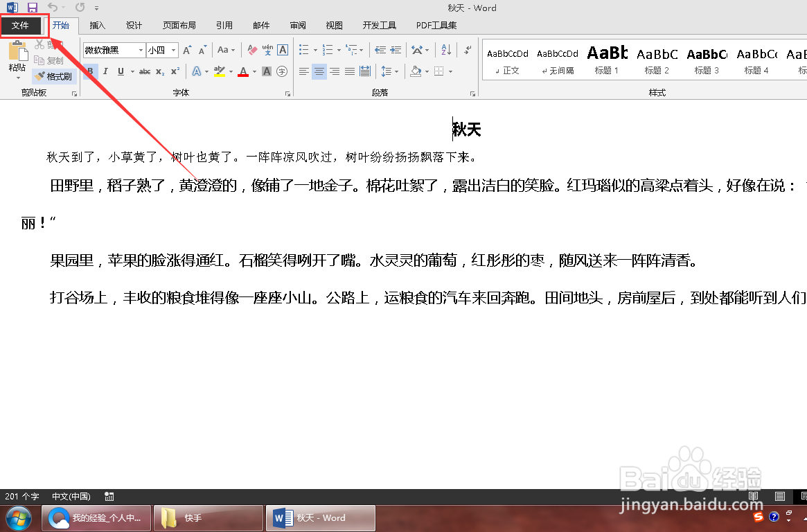Save the document from quick access toolbar
The width and height of the screenshot is (807, 532).
click(x=32, y=8)
